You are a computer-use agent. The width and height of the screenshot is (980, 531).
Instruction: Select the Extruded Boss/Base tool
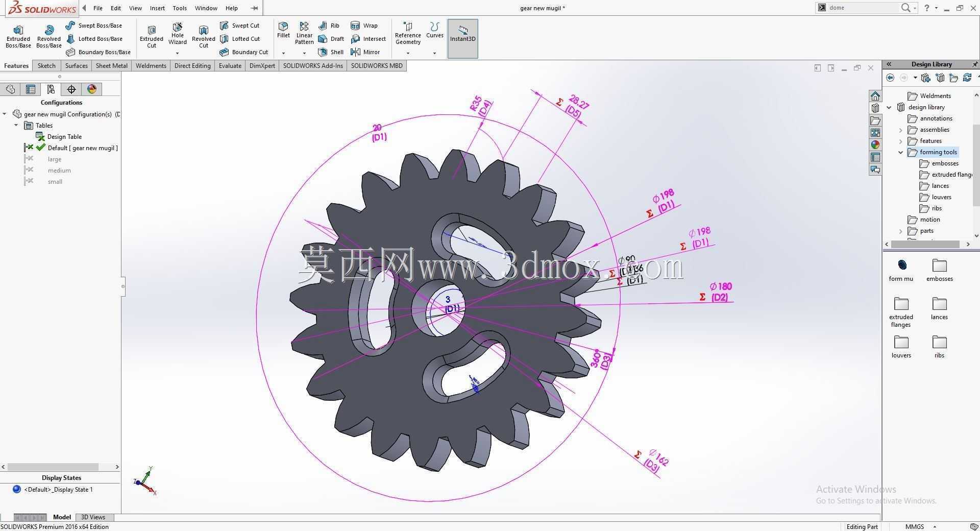coord(18,37)
